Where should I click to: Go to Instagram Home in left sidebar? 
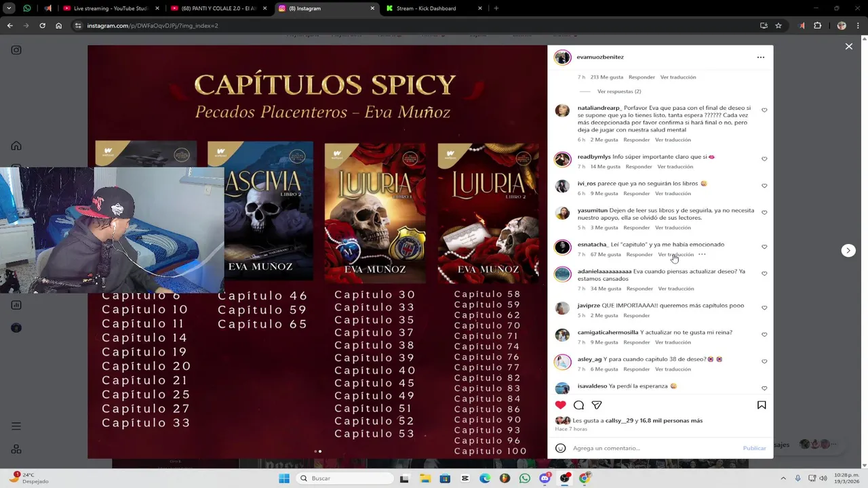coord(16,146)
